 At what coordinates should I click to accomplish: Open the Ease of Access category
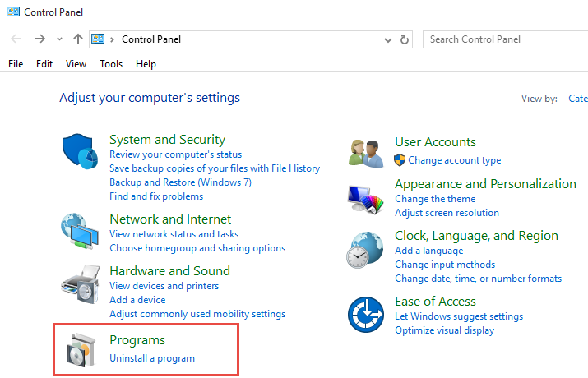pos(435,302)
